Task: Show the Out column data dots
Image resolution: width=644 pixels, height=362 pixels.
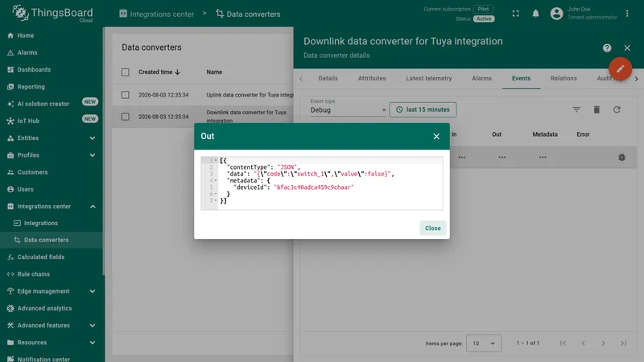Action: click(502, 157)
